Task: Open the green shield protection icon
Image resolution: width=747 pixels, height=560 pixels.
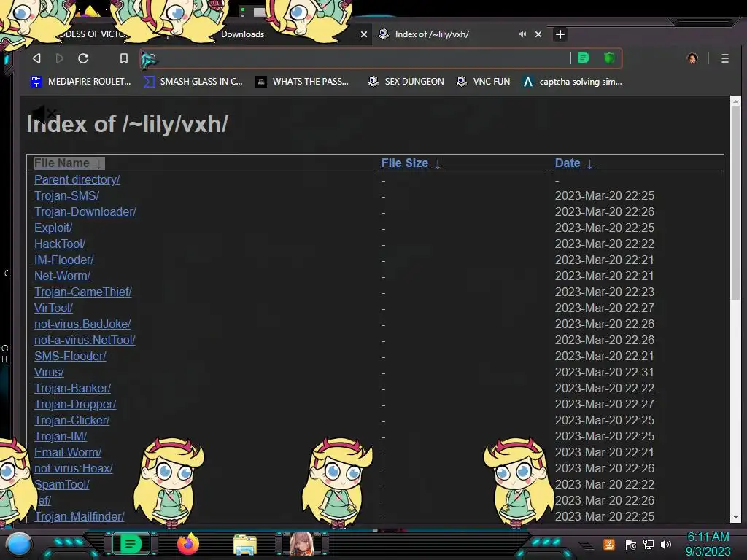Action: [x=609, y=58]
